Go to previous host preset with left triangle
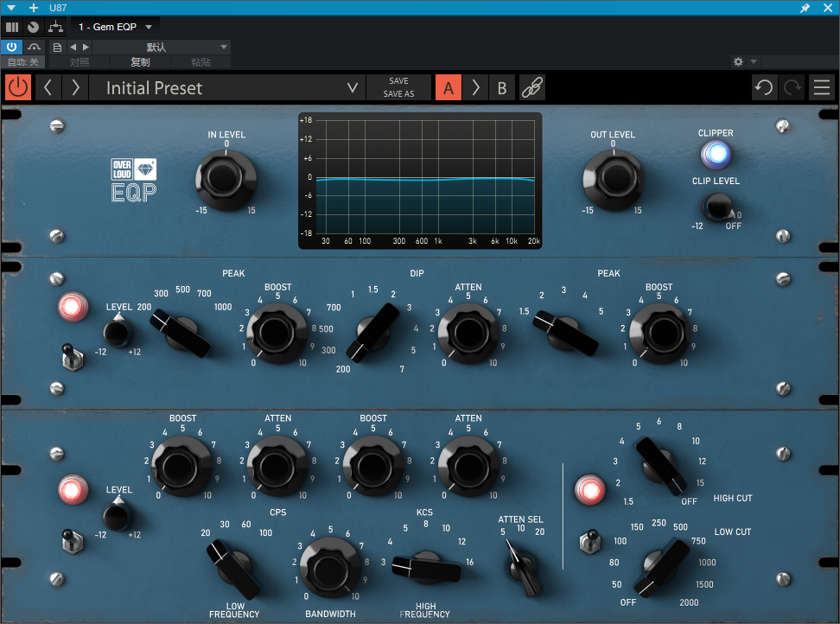Screen dimensions: 840x624 [73, 48]
